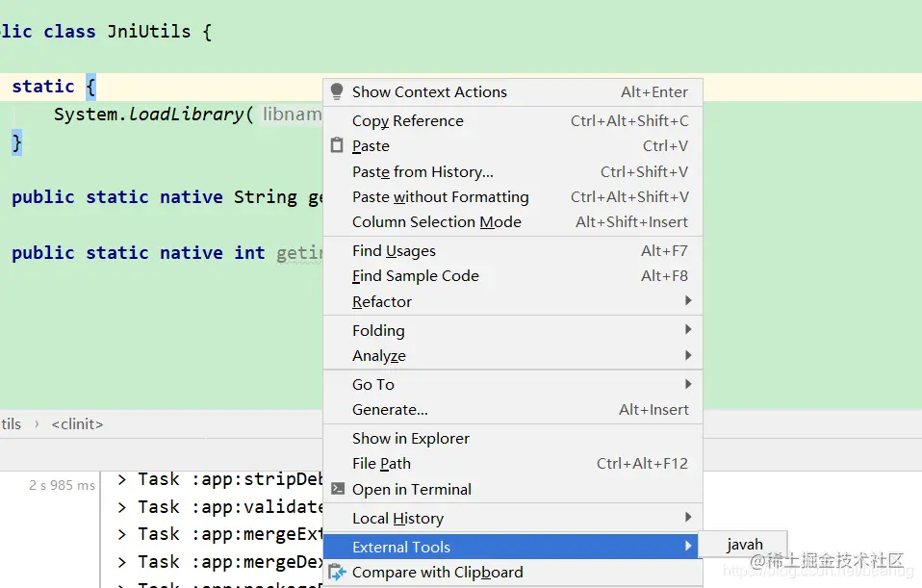Expand the Go To submenu arrow
922x588 pixels.
coord(688,384)
